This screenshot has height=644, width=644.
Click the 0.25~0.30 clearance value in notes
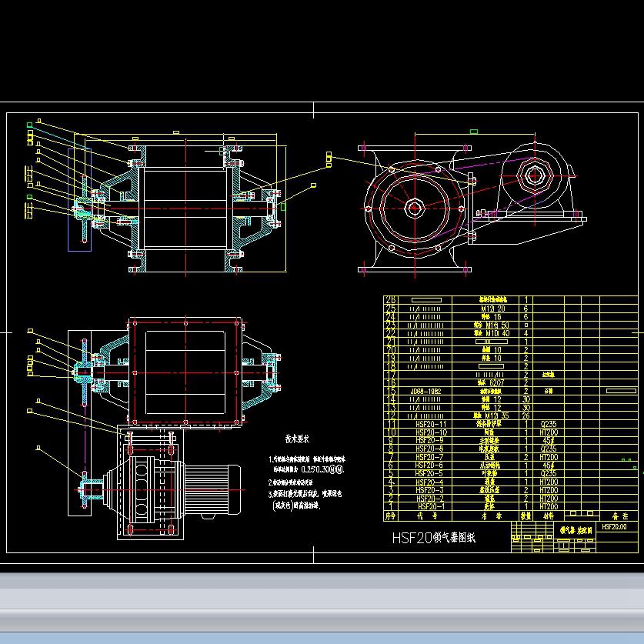coord(317,469)
